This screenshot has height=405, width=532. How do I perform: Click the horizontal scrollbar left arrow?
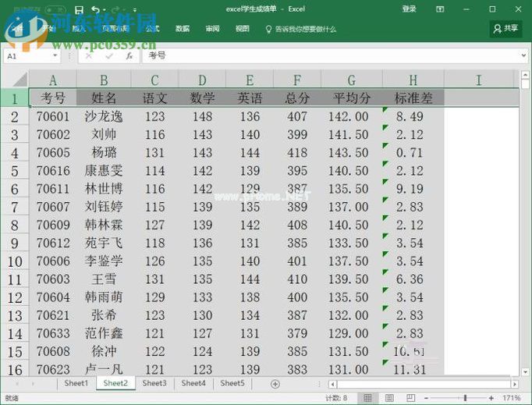coord(333,384)
